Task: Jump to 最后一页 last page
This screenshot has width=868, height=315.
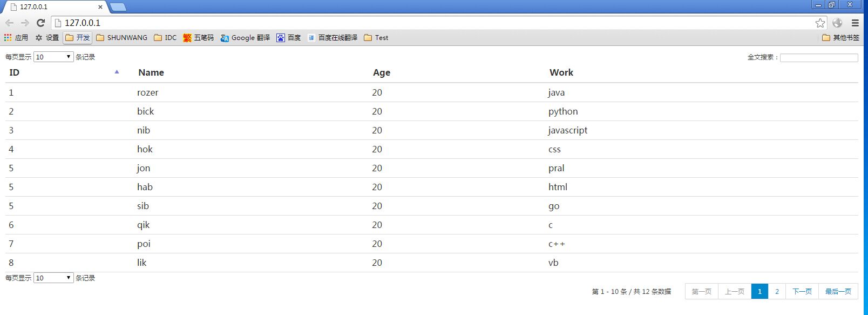Action: (x=838, y=291)
